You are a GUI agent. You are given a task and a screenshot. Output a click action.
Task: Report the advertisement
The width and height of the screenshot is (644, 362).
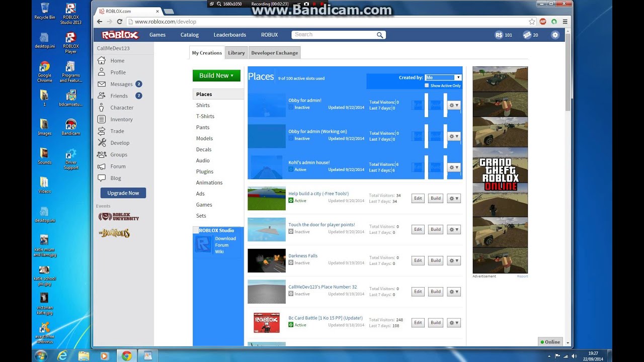pos(522,276)
